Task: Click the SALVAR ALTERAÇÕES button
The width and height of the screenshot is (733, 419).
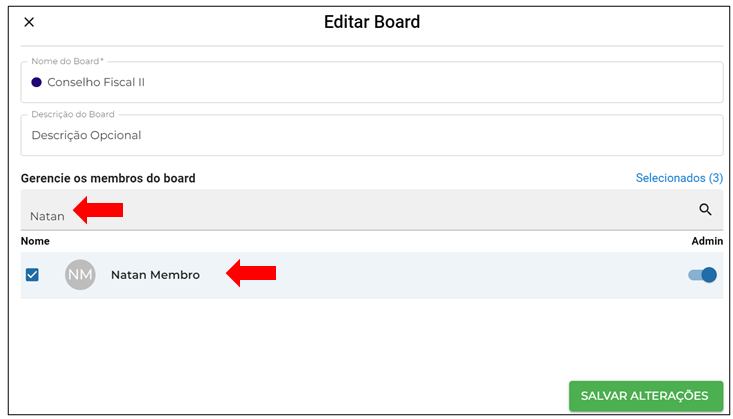Action: click(646, 396)
